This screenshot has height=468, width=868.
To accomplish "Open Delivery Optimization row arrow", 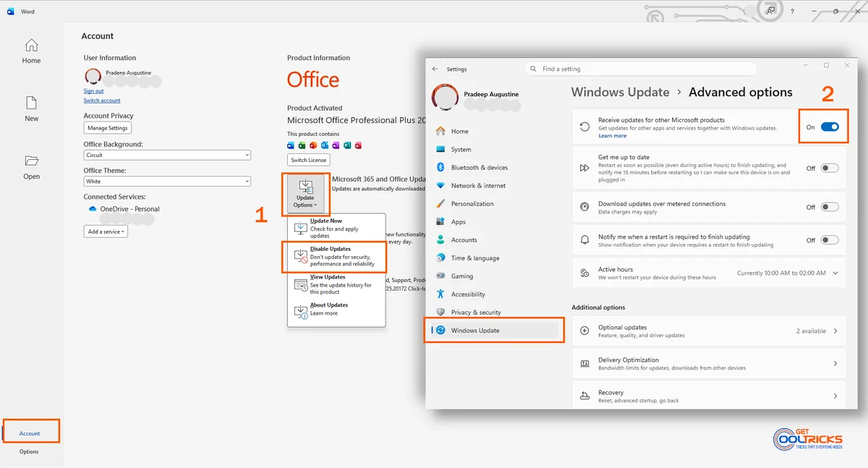I will click(835, 364).
